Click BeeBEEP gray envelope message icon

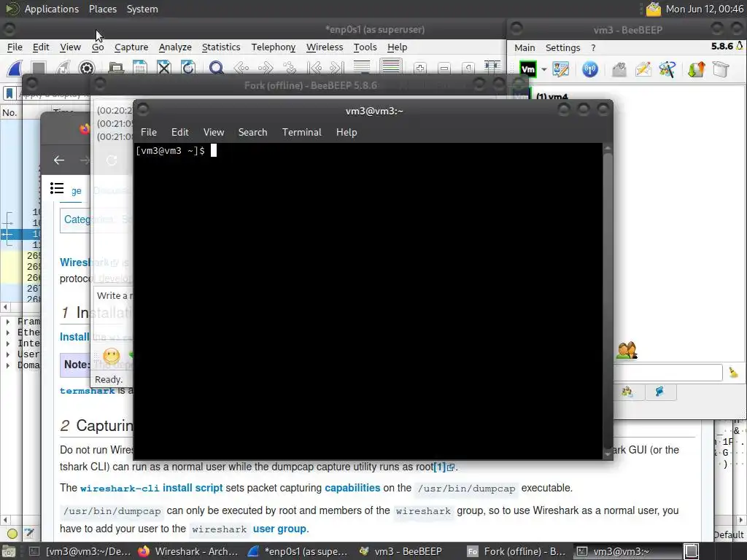[619, 69]
